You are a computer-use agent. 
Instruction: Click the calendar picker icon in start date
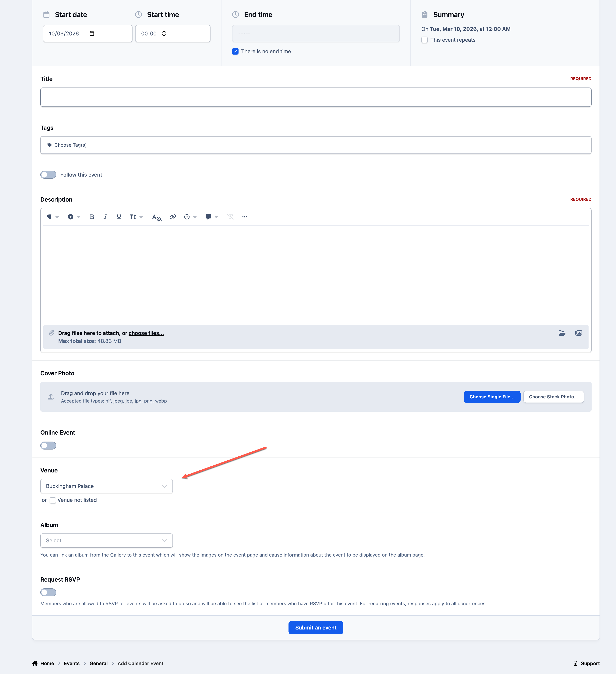coord(92,33)
